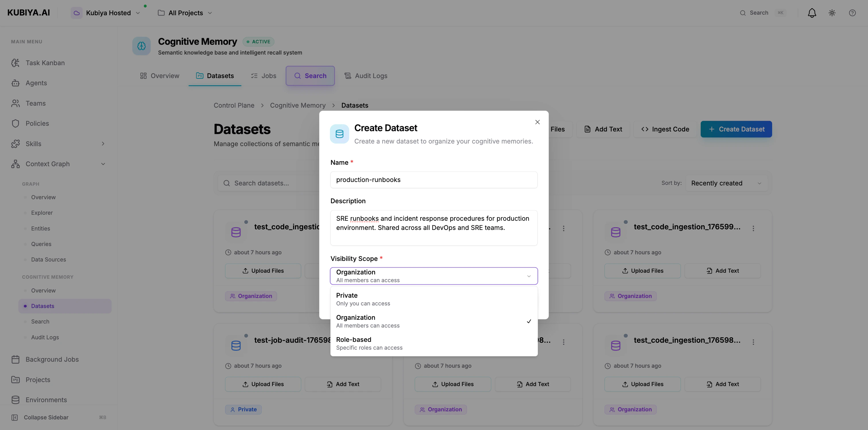Open the Environments database icon in sidebar
The height and width of the screenshot is (430, 868).
[15, 400]
